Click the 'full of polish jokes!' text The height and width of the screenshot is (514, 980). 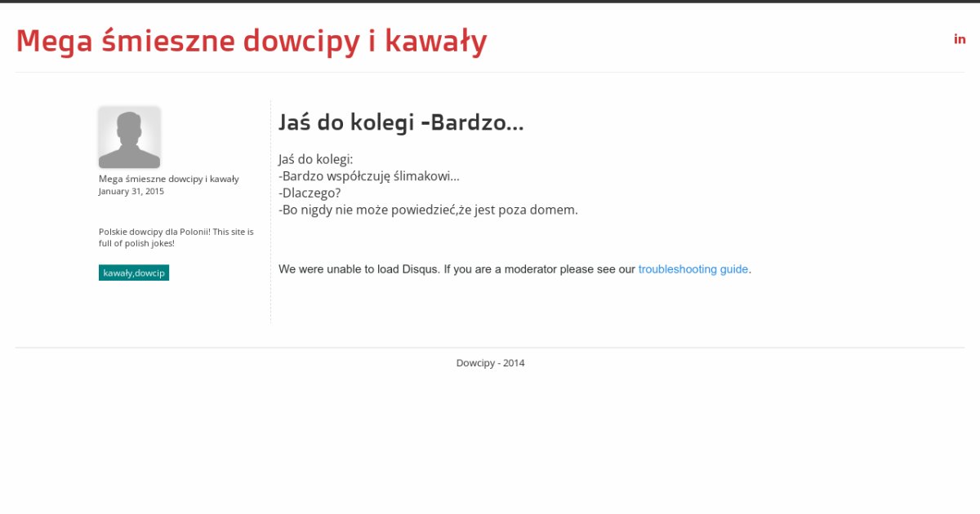click(x=136, y=243)
